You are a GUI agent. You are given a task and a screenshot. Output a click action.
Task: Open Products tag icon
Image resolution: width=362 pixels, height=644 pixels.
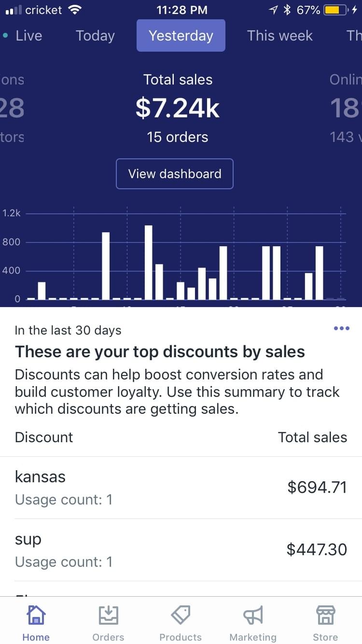181,616
